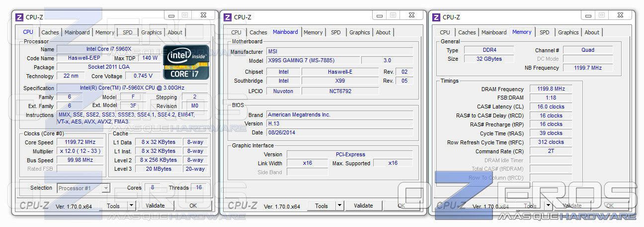
Task: Click BIOS Date value 08/26/2014
Action: pos(339,132)
